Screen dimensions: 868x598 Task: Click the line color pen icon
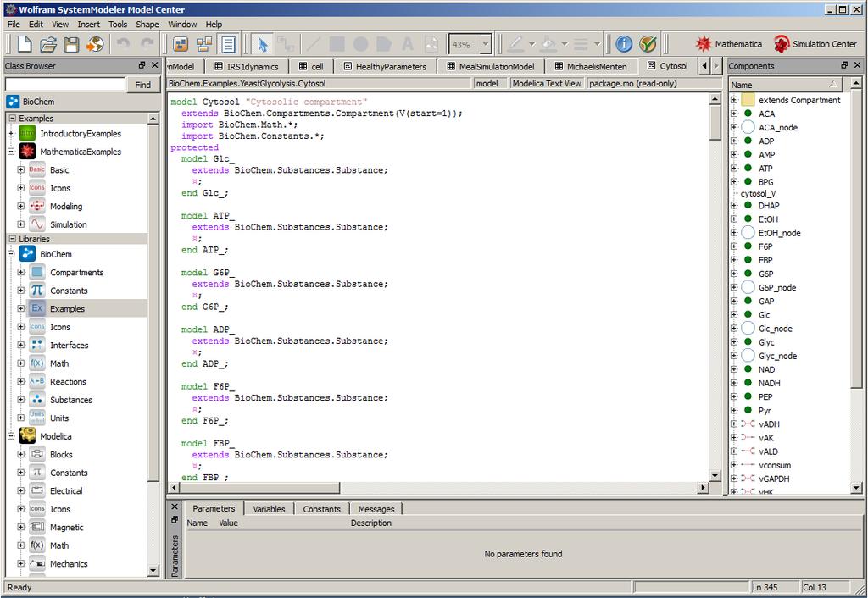coord(515,44)
